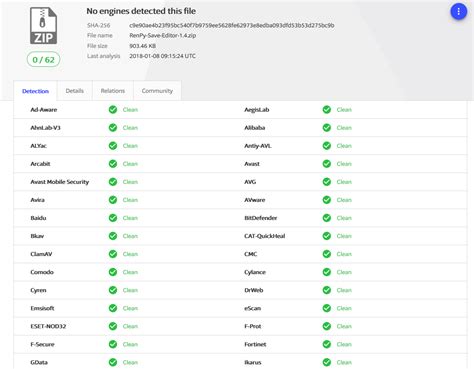Open the Community tab

pos(157,91)
